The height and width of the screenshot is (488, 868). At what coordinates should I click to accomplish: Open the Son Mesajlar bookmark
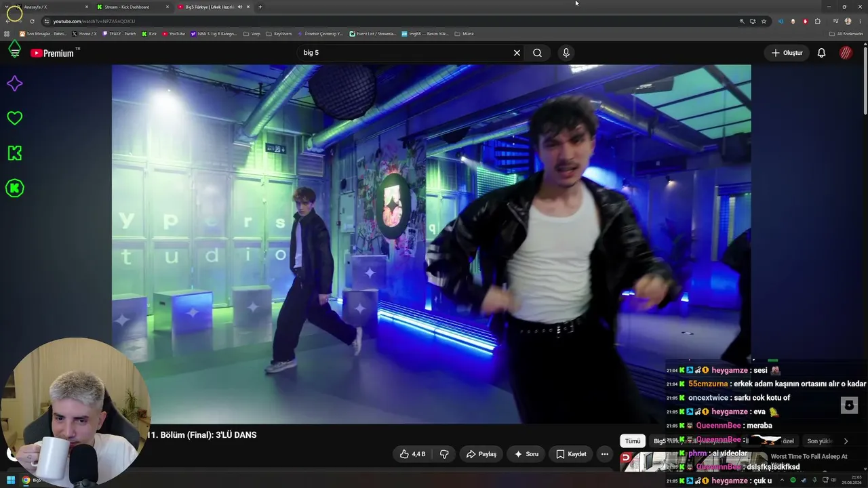click(x=43, y=33)
